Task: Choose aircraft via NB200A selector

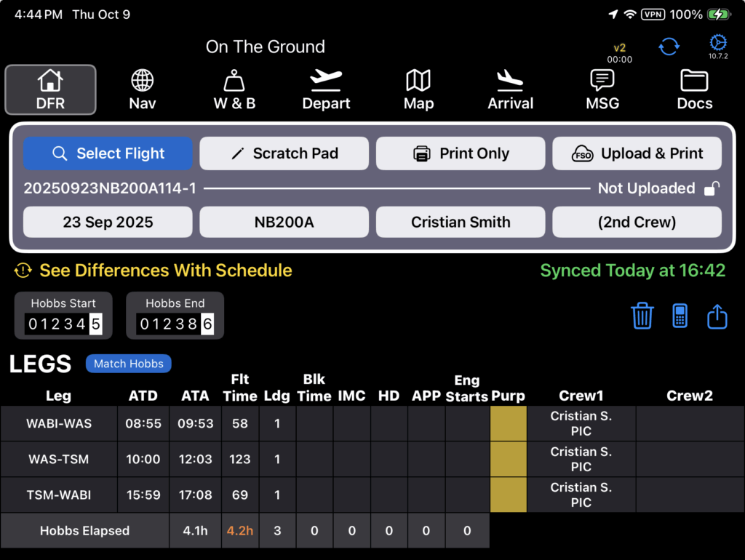Action: (284, 223)
